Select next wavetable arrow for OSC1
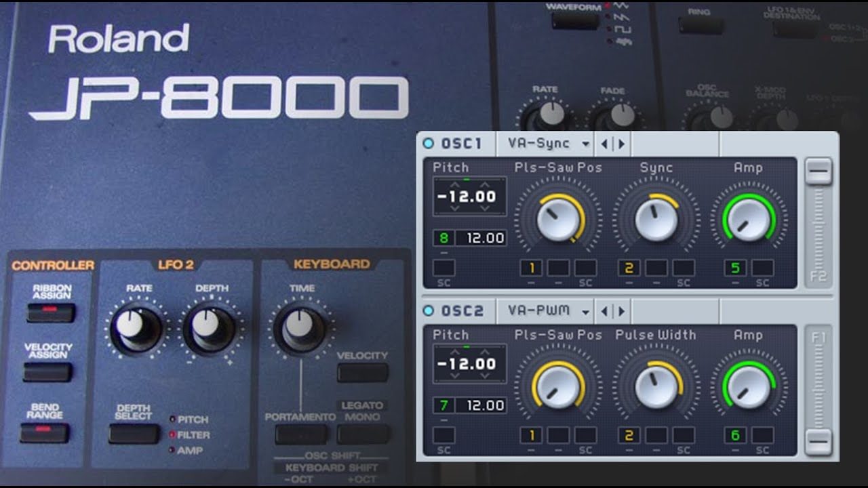 coord(621,144)
